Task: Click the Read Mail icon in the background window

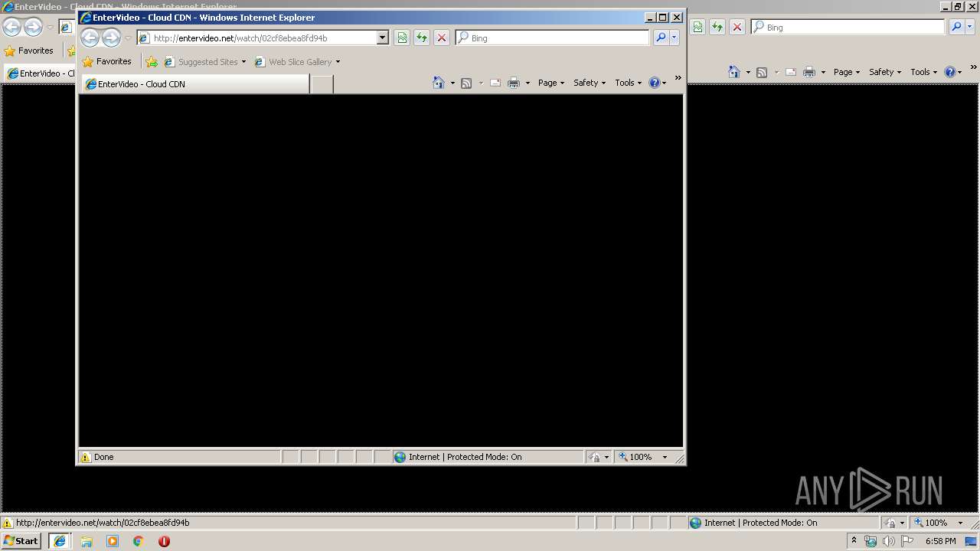Action: [791, 72]
